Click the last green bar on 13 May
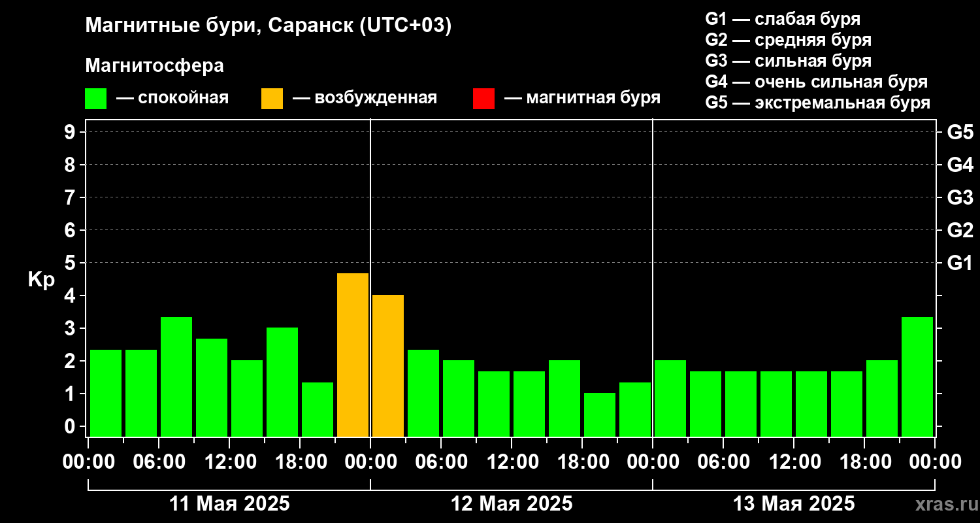The height and width of the screenshot is (523, 980). point(917,376)
